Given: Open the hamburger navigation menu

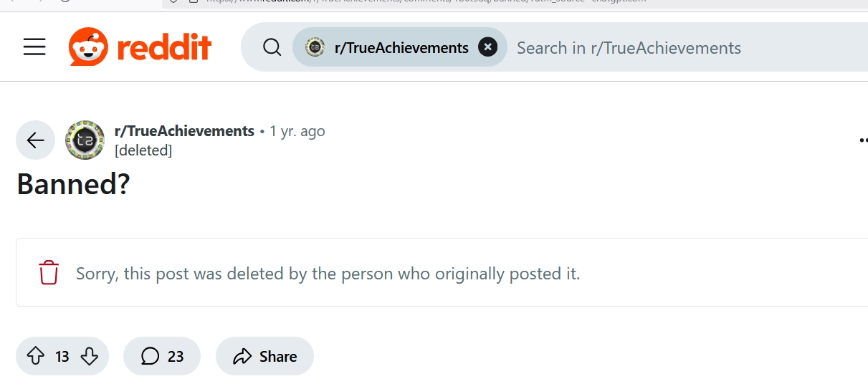Looking at the screenshot, I should click(34, 47).
